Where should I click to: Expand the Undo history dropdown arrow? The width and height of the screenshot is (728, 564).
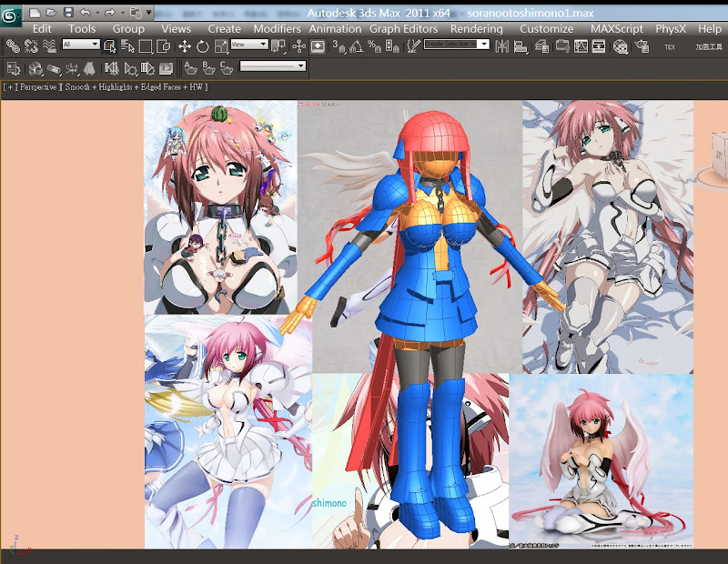tap(97, 13)
